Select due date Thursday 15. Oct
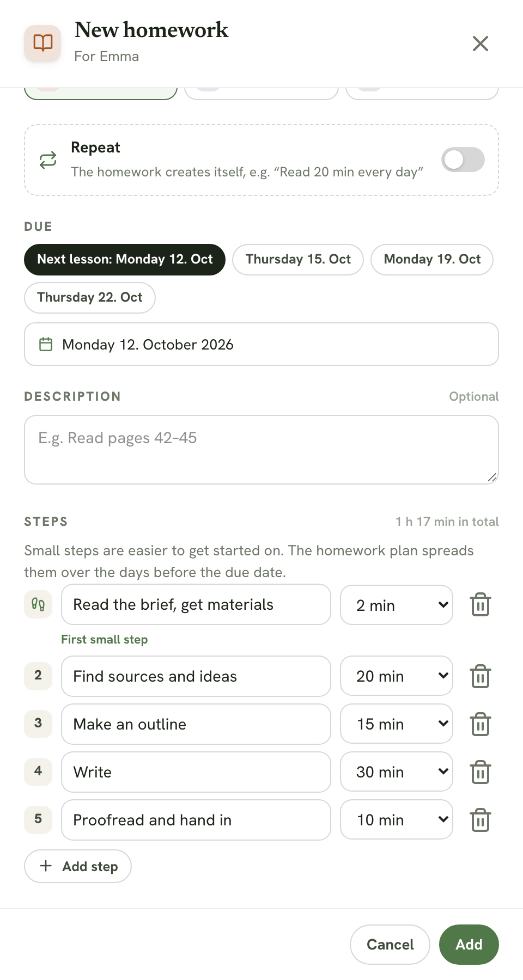 298,260
